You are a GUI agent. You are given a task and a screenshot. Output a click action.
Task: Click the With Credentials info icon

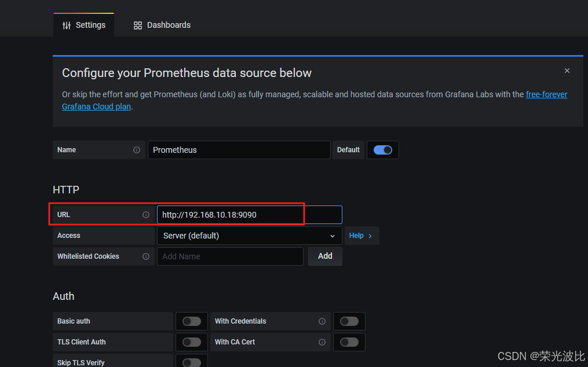pyautogui.click(x=322, y=321)
